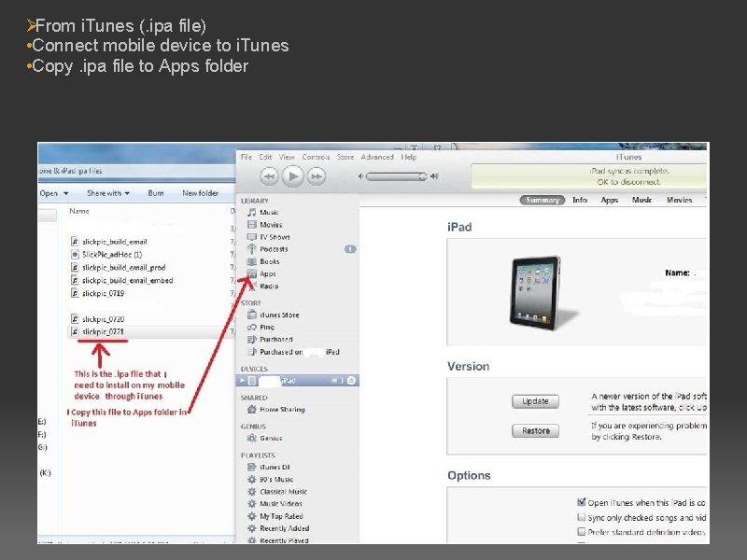This screenshot has height=560, width=747.
Task: Select Apps in the iTunes library
Action: pos(267,273)
